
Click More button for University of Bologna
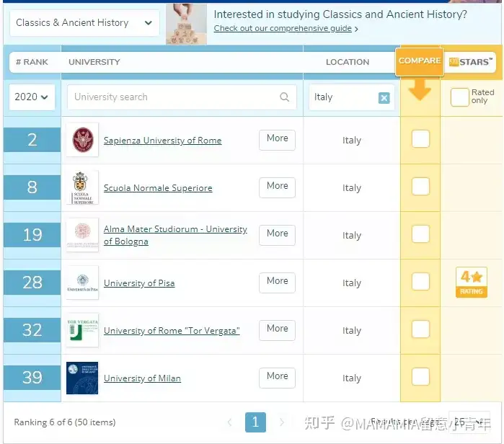click(277, 235)
